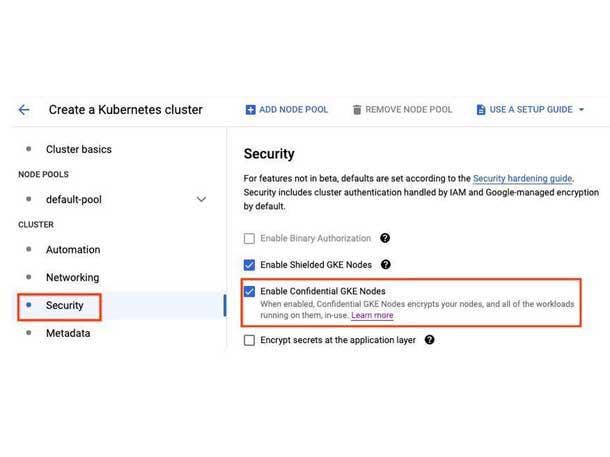Open help icon beside Encrypt secrets option
Screen dimensions: 610x457
429,340
